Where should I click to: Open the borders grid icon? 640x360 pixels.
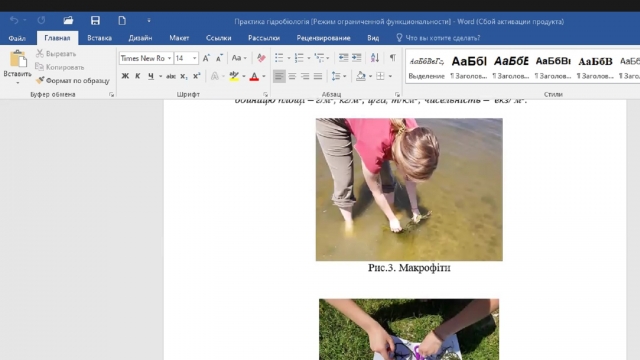pos(380,76)
